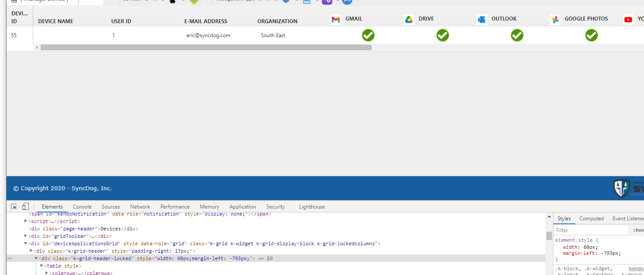Click the Outlook icon in column header
This screenshot has height=275, width=644.
coord(482,20)
